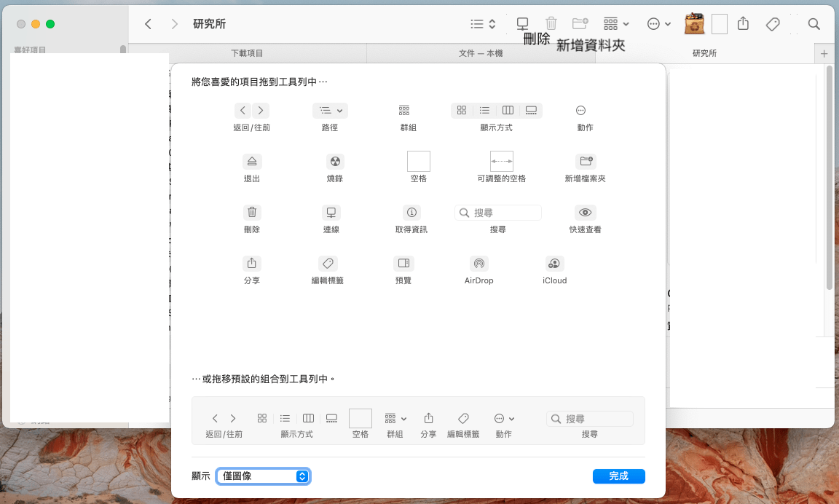Go forward with the toolbar forward arrow
Viewport: 839px width, 504px height.
[174, 24]
